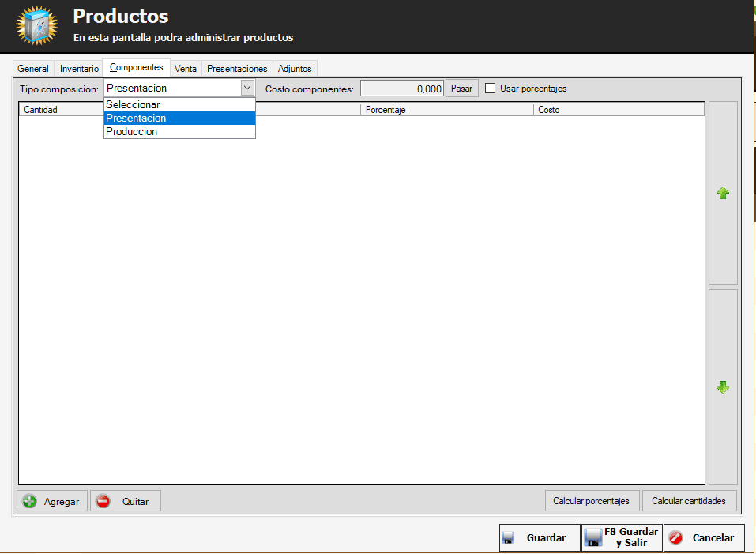Click the green up arrow button

click(x=722, y=193)
